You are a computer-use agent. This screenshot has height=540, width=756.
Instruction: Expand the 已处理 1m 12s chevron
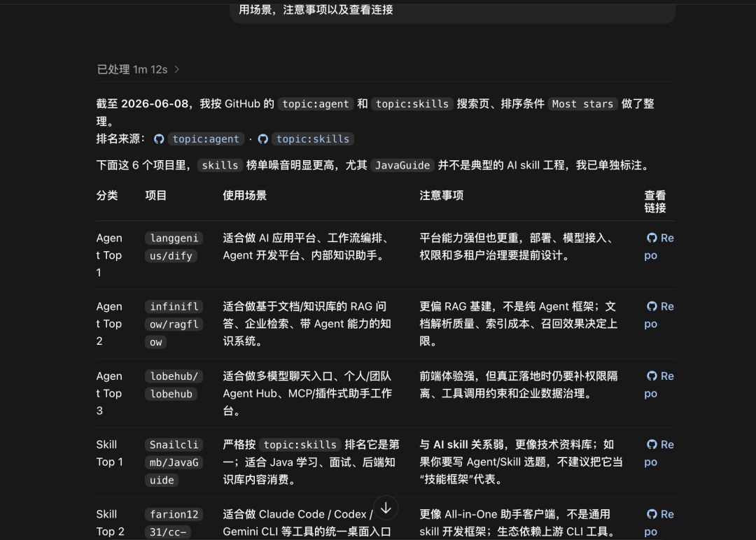pyautogui.click(x=177, y=69)
